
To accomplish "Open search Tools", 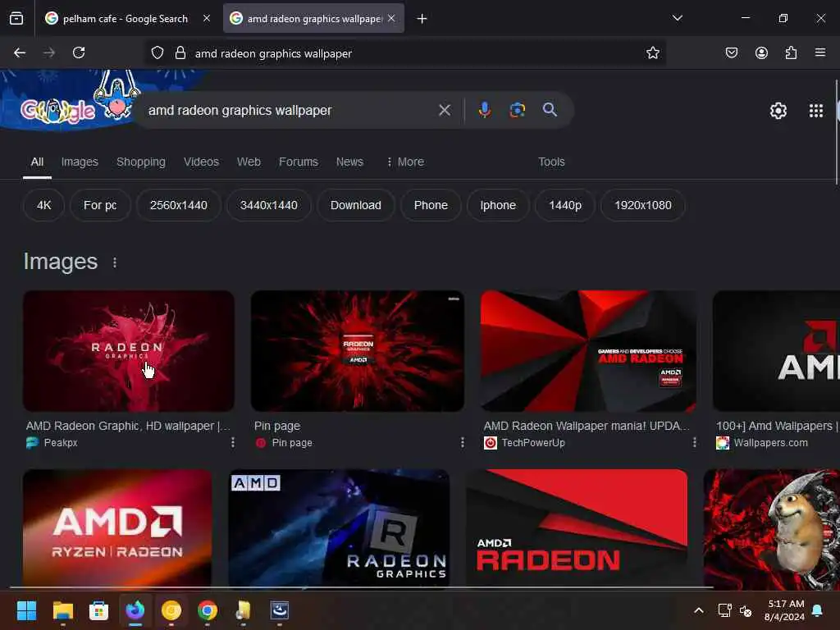I will [551, 162].
